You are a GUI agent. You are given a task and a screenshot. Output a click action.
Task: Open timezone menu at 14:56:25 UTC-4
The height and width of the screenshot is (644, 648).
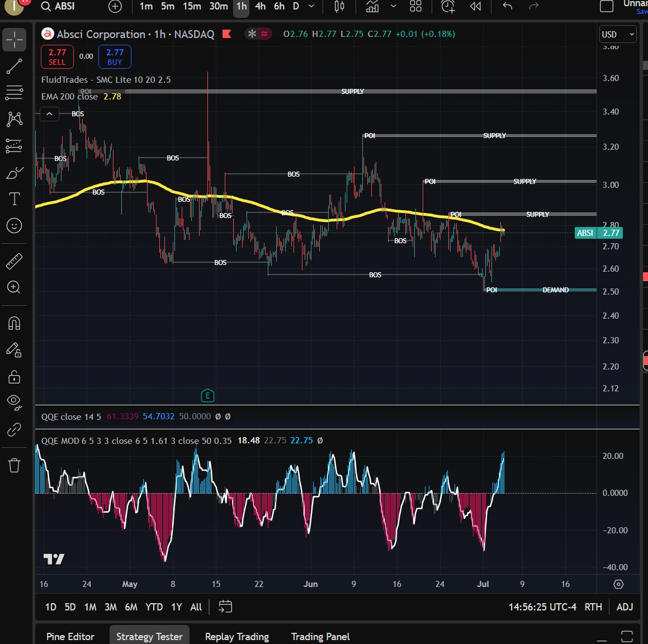pyautogui.click(x=542, y=607)
